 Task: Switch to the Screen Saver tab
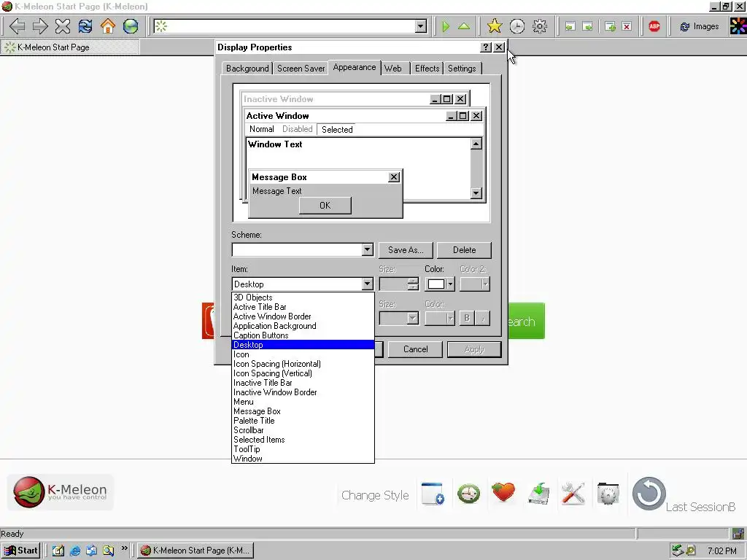pyautogui.click(x=301, y=69)
